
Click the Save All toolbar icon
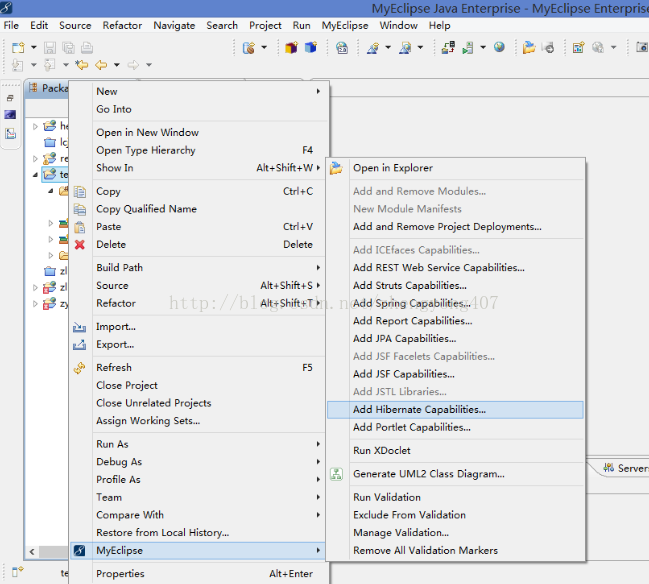[68, 48]
